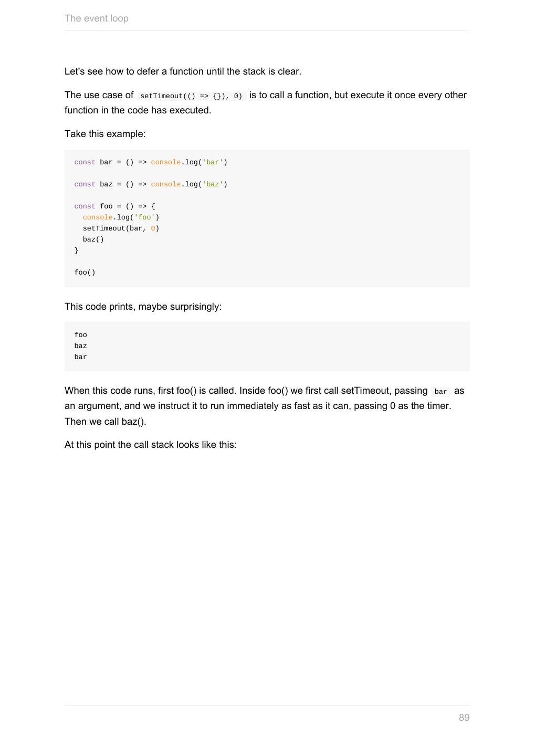
Task: Click the console.log('foo') line inside foo
Action: coord(121,217)
